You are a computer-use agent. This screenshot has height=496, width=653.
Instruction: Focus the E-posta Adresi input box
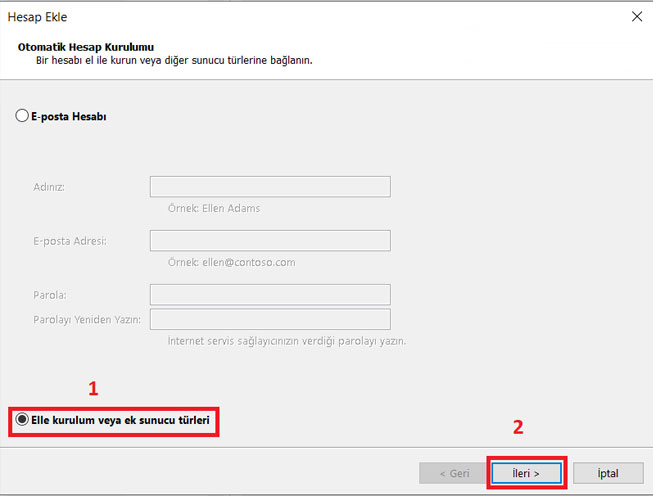[x=269, y=241]
